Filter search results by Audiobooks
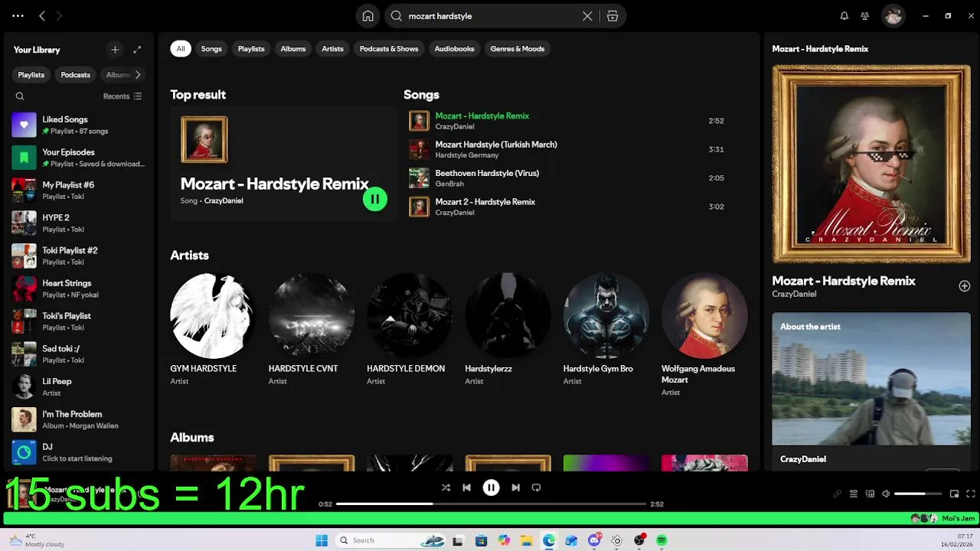 click(x=455, y=49)
